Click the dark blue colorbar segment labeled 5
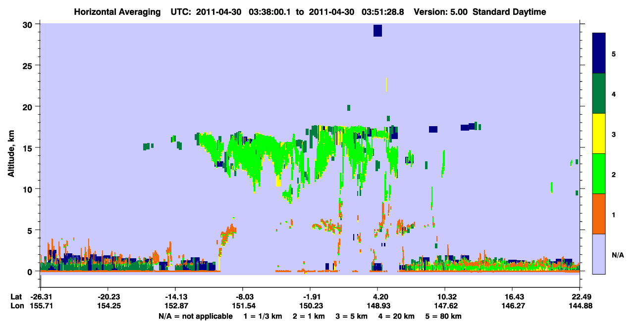 (x=599, y=53)
